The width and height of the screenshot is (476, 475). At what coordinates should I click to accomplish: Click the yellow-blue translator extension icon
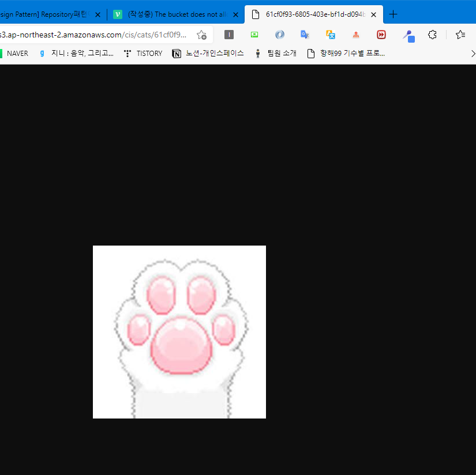330,35
